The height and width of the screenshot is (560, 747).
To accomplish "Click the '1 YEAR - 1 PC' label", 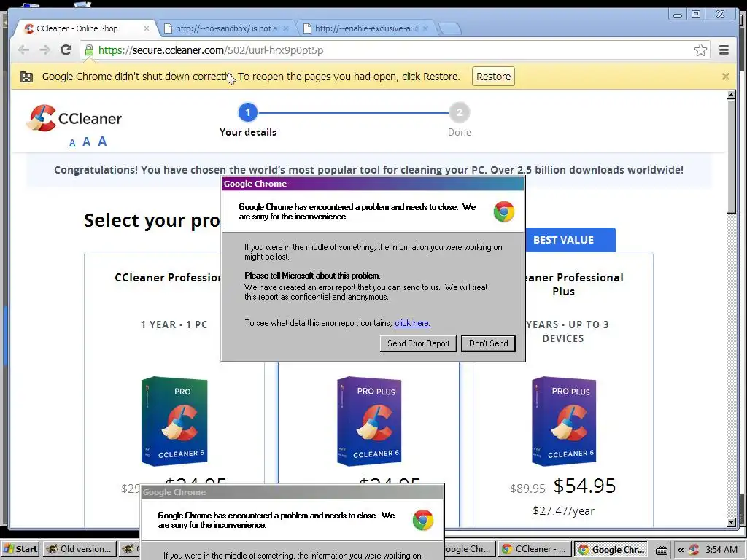I will click(174, 324).
